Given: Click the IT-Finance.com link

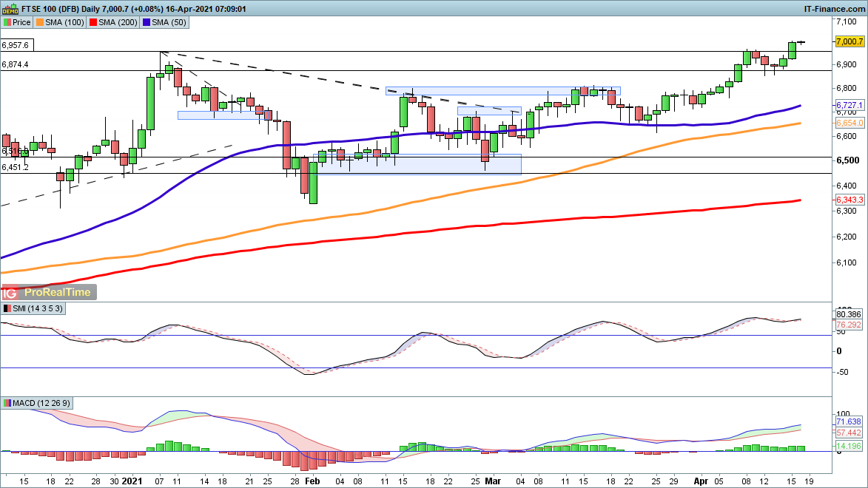Looking at the screenshot, I should tap(834, 9).
